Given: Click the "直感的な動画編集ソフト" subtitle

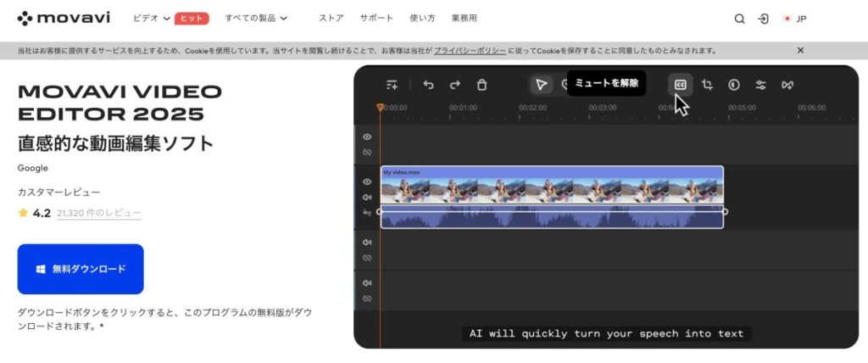Looking at the screenshot, I should [x=115, y=143].
